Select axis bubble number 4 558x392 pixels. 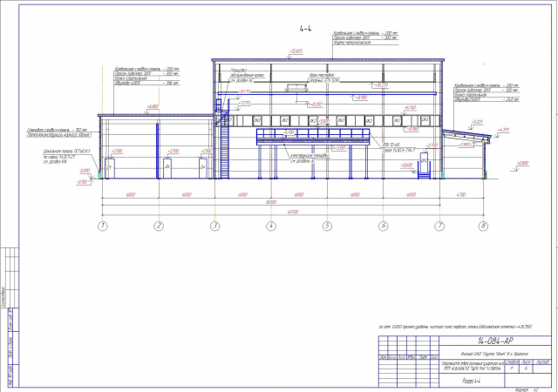pyautogui.click(x=271, y=226)
